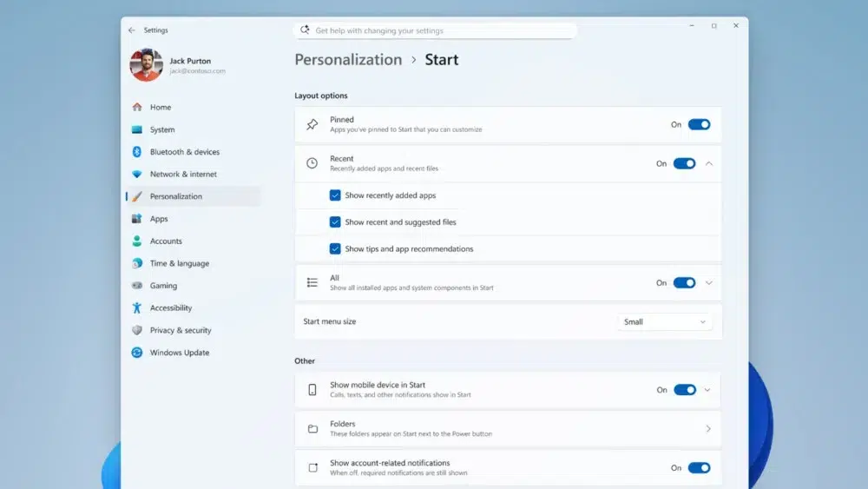Uncheck Show tips and app recommendations
This screenshot has height=489, width=868.
[335, 248]
